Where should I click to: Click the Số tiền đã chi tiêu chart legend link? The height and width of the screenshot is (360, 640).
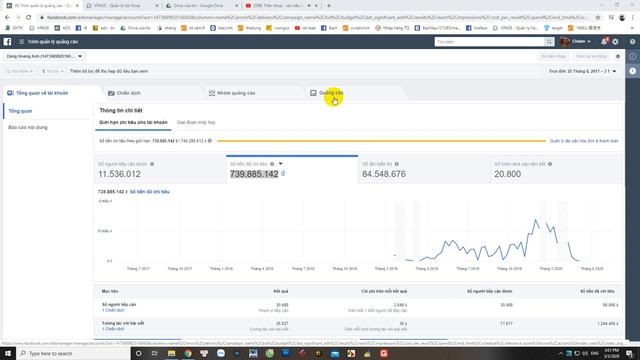149,192
